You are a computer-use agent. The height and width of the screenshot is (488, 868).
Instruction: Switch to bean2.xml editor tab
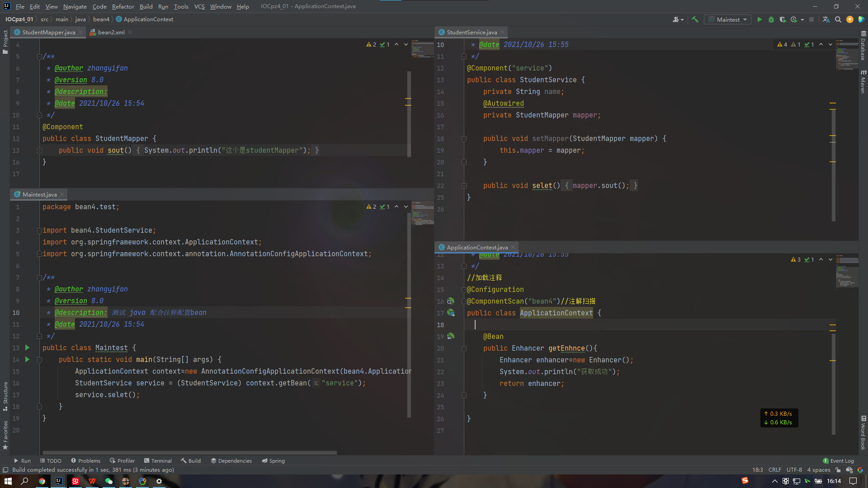click(x=111, y=32)
